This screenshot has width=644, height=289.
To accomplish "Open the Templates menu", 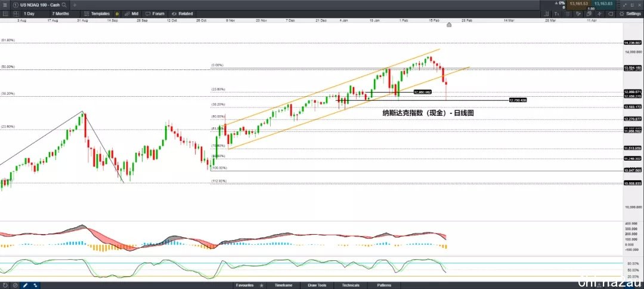I will pyautogui.click(x=97, y=14).
